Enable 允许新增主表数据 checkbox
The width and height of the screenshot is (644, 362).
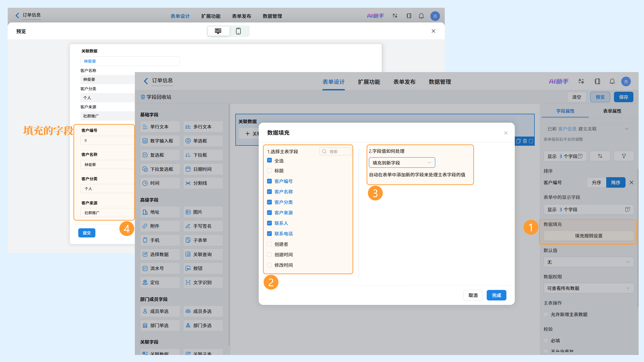click(546, 314)
